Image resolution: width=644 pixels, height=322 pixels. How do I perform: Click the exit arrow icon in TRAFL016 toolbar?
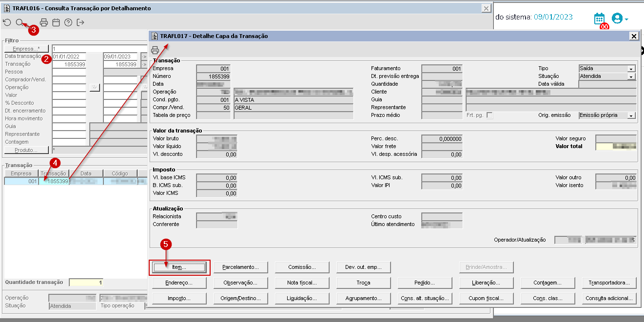coord(80,22)
